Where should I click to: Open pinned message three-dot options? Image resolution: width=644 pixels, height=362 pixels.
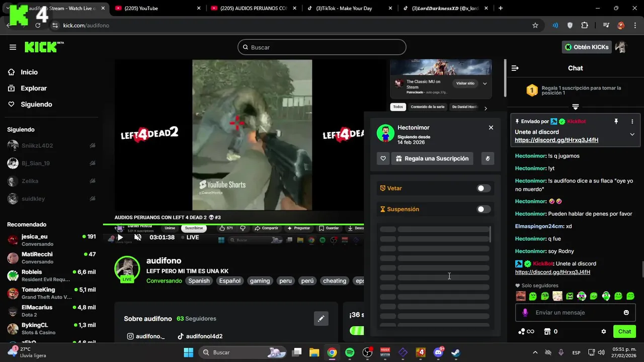632,122
